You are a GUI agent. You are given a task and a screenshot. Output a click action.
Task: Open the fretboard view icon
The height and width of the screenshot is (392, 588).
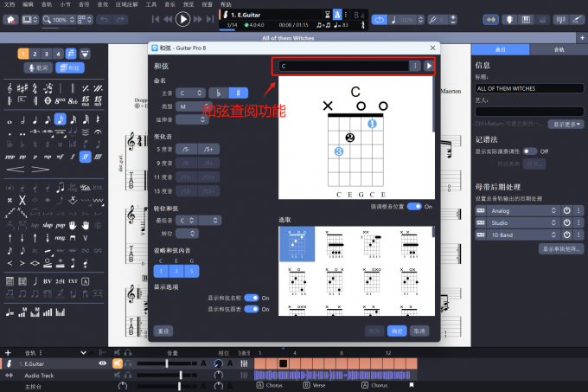pyautogui.click(x=509, y=20)
